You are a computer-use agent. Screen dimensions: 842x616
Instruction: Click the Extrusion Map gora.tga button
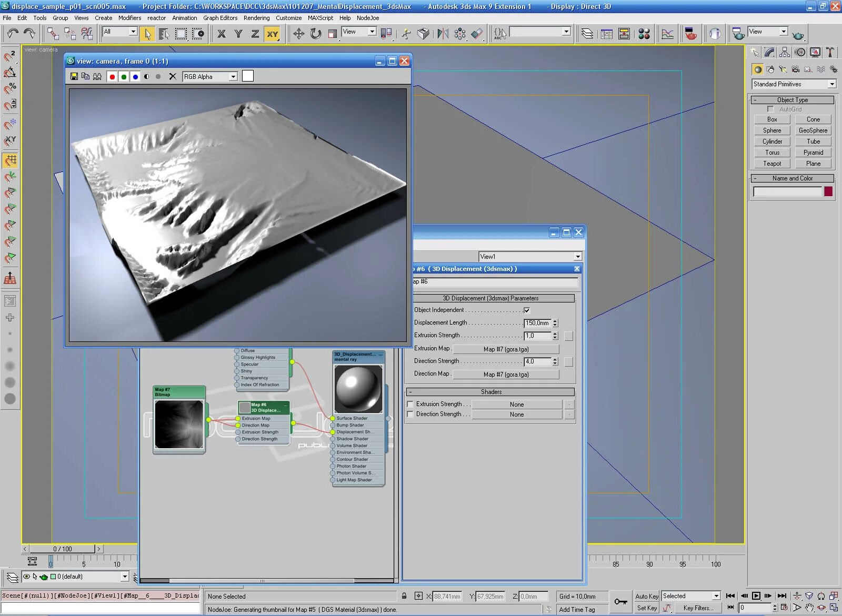click(x=506, y=349)
